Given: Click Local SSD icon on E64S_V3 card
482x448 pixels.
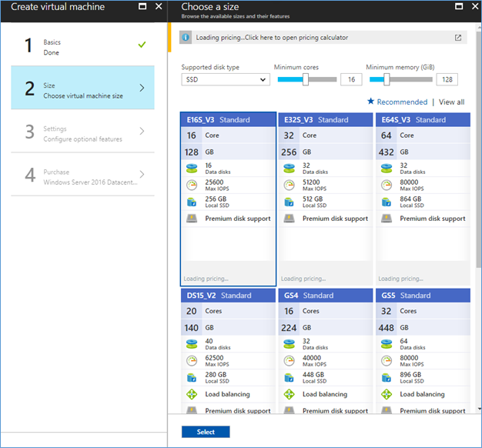Looking at the screenshot, I should coord(387,202).
